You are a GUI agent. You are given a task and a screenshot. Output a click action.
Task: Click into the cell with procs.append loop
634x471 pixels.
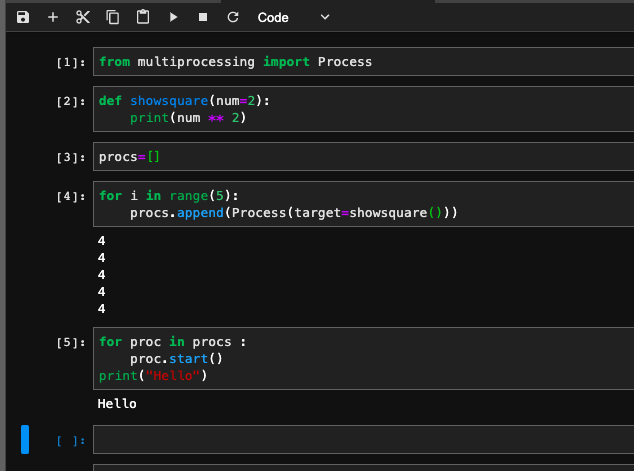click(363, 204)
